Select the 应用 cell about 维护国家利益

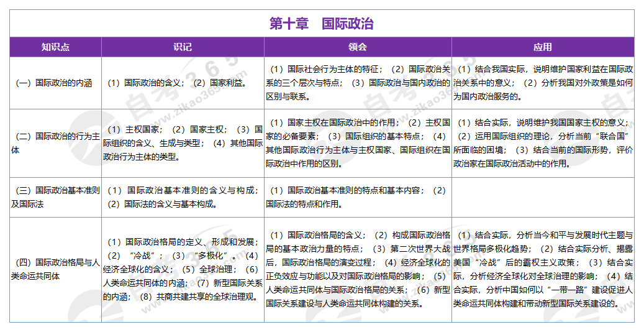pyautogui.click(x=542, y=83)
